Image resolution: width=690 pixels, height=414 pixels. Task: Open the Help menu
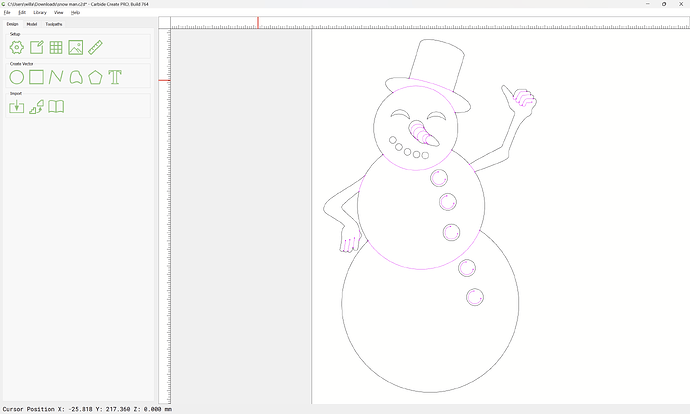[x=76, y=12]
